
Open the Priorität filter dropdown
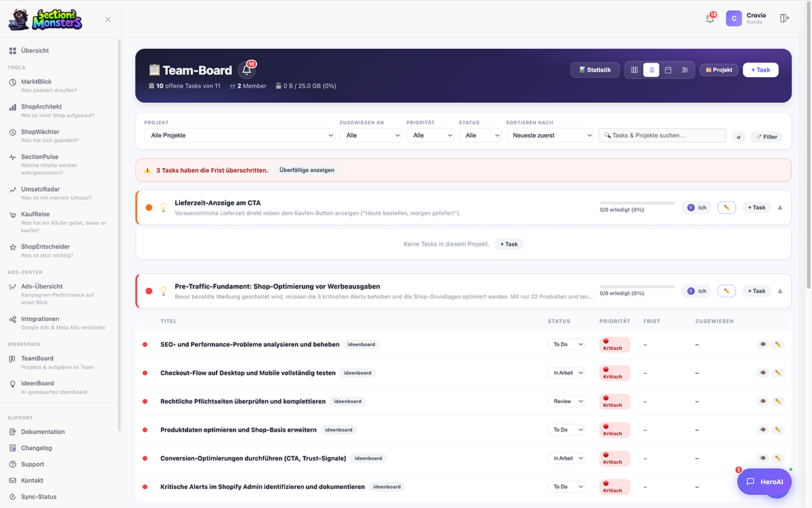coord(430,135)
